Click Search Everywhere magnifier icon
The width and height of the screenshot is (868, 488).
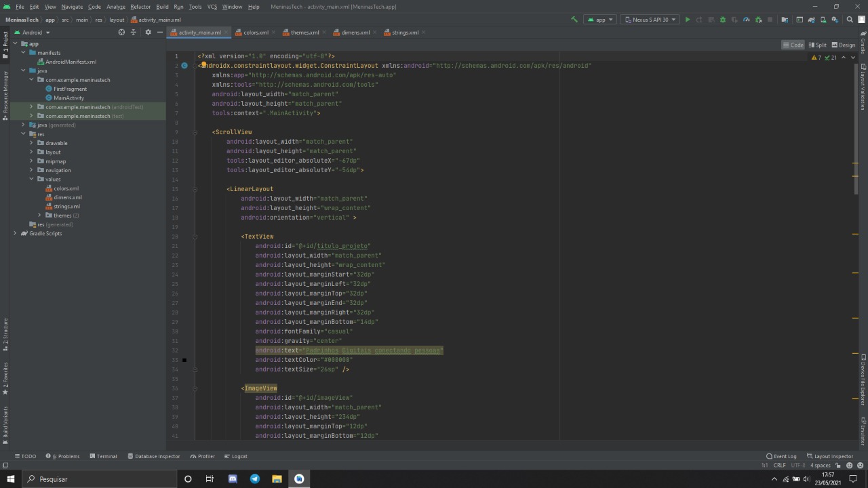850,20
